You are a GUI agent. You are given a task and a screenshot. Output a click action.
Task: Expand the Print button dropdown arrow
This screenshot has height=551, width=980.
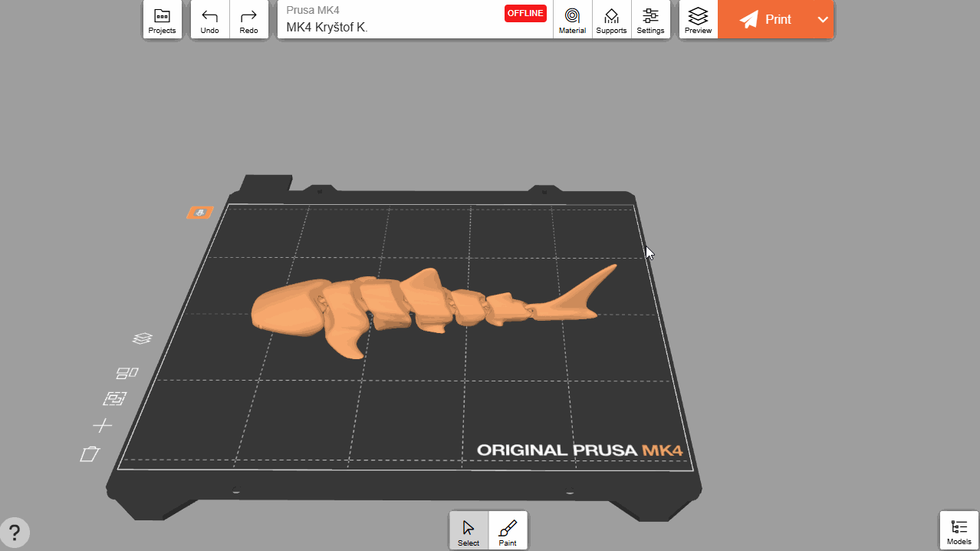[823, 20]
